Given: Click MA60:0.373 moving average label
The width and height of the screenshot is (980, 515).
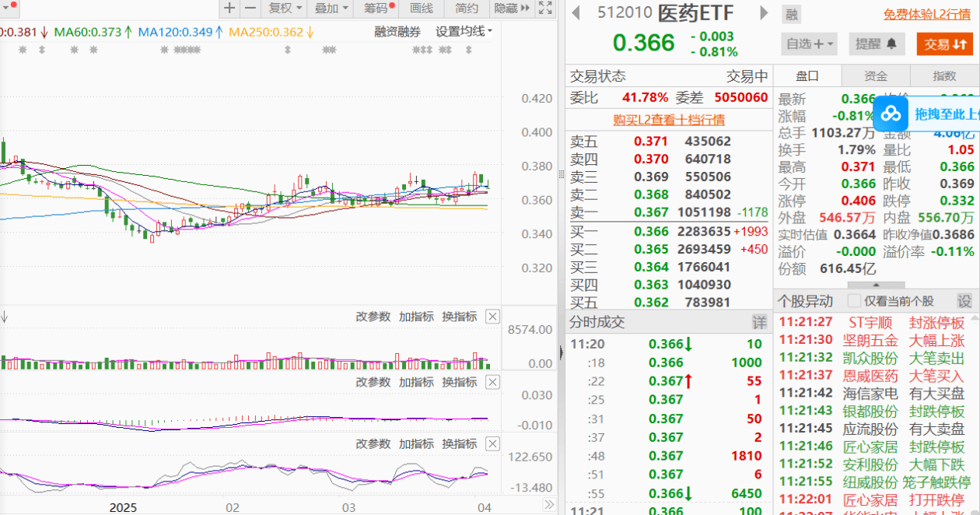Looking at the screenshot, I should pos(93,32).
